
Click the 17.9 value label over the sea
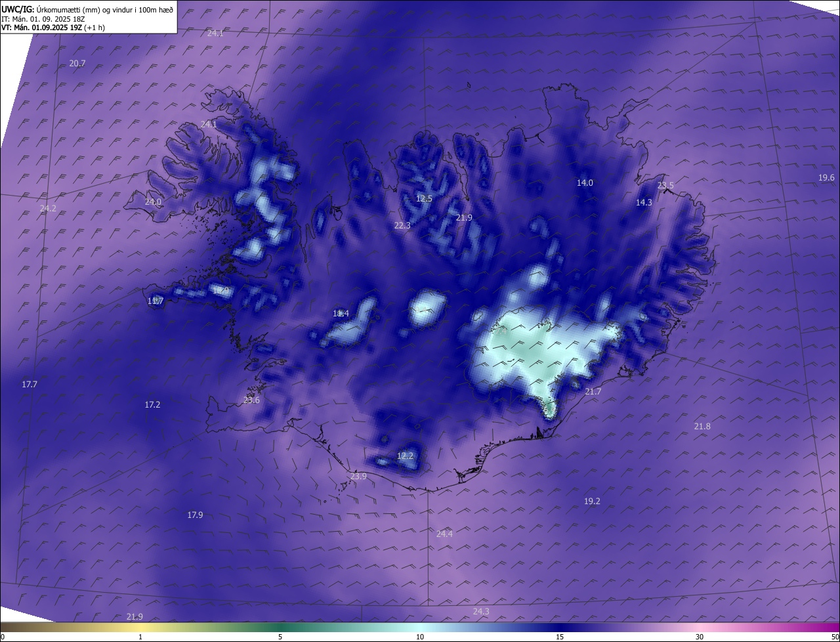click(x=195, y=515)
